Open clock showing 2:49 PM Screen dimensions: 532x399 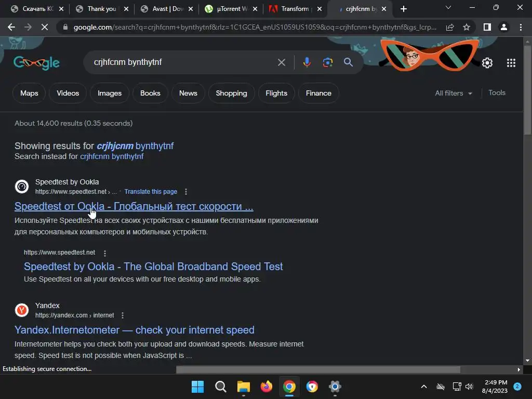point(495,387)
